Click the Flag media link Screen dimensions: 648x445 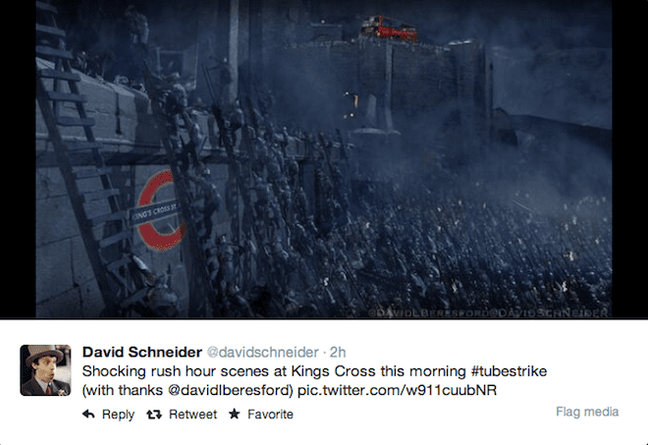587,412
